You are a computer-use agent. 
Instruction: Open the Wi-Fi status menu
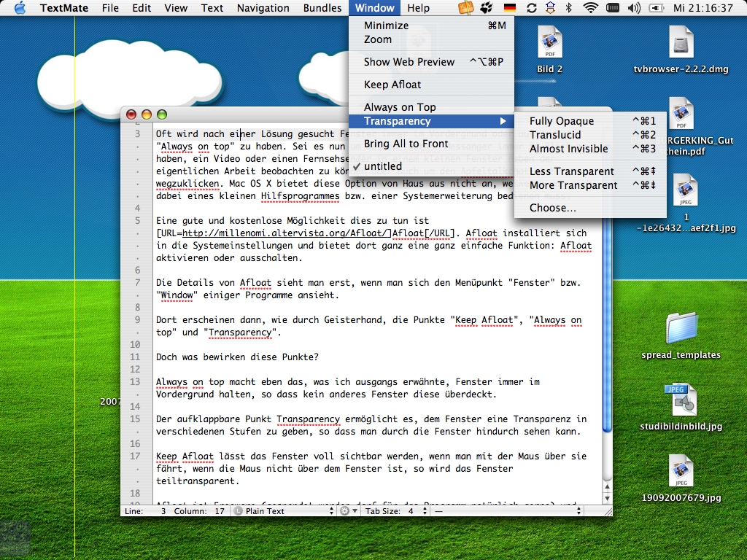[590, 7]
